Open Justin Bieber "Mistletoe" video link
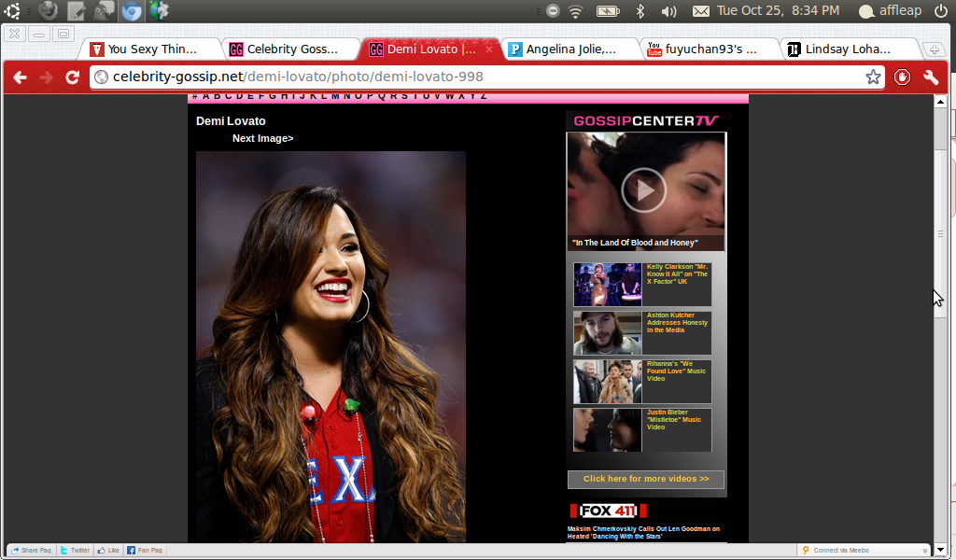This screenshot has width=956, height=560. (x=674, y=419)
